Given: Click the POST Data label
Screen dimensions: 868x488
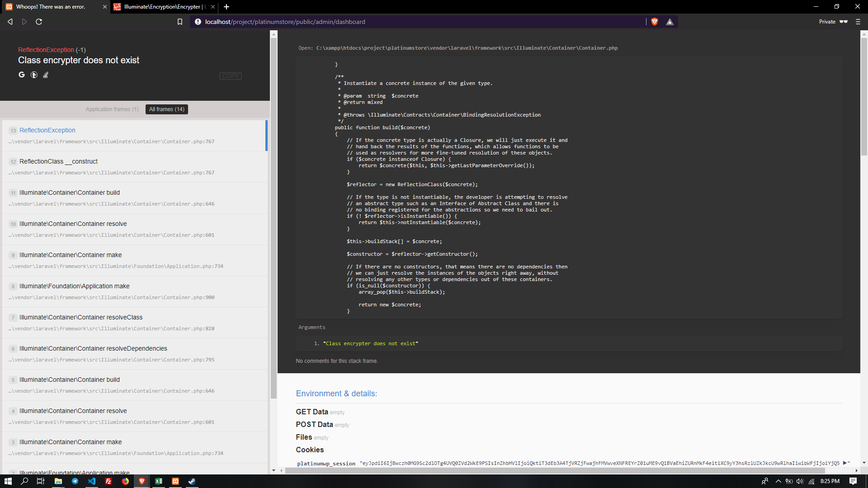Looking at the screenshot, I should 314,424.
